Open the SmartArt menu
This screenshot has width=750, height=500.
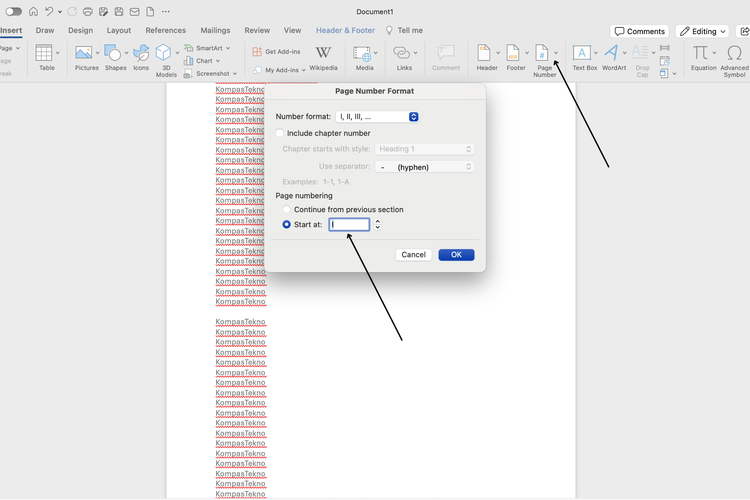tap(208, 48)
